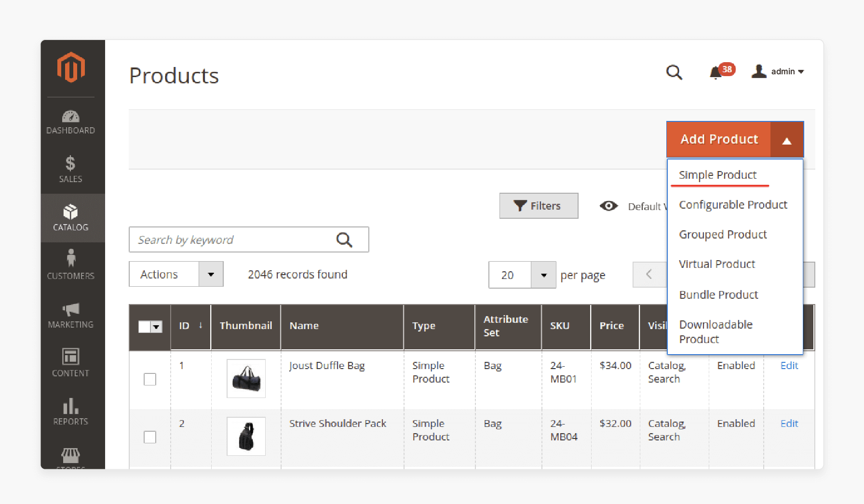Choose Grouped Product from the menu

(723, 235)
